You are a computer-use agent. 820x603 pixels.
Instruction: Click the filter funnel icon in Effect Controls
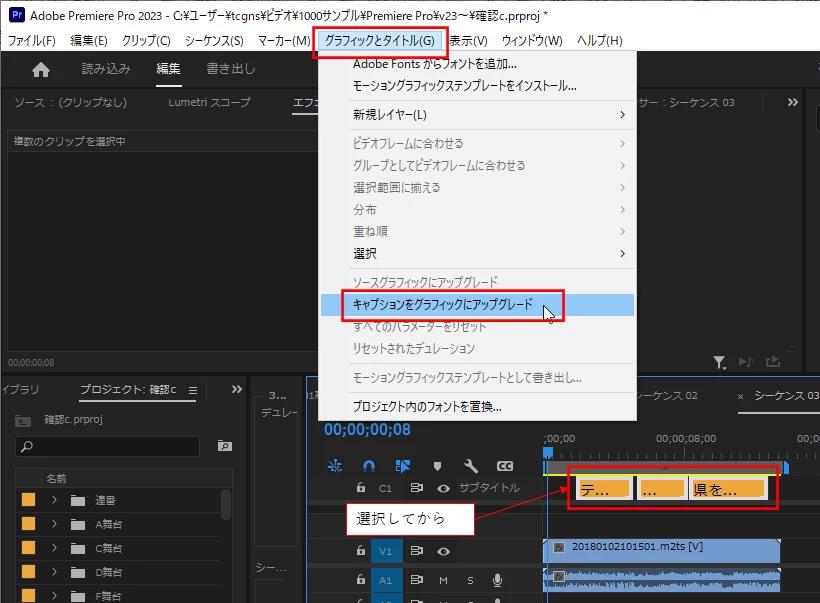click(720, 362)
